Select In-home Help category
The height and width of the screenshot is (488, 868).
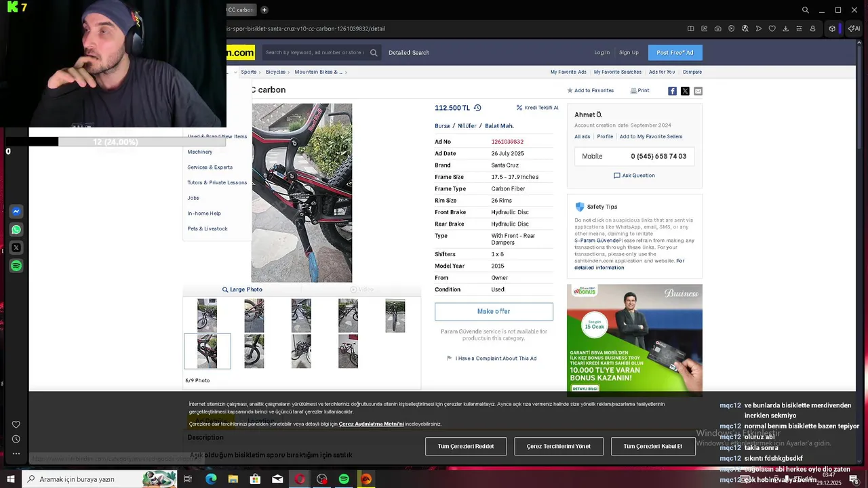click(x=204, y=213)
